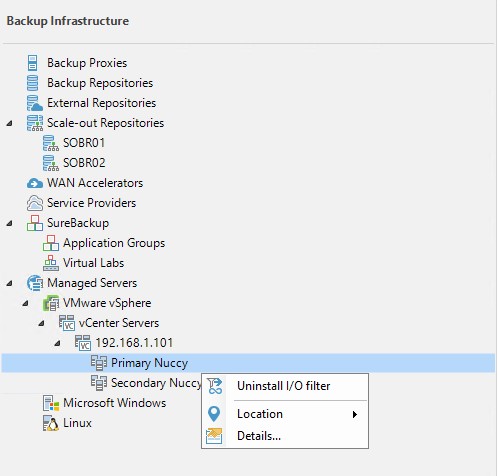This screenshot has height=476, width=500.
Task: Click the External Repositories cloud icon
Action: click(x=35, y=103)
